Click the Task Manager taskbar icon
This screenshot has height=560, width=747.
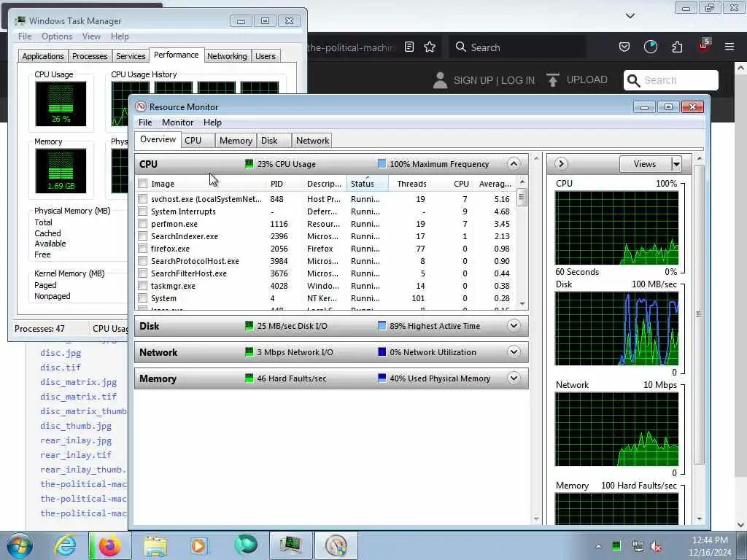(x=290, y=545)
